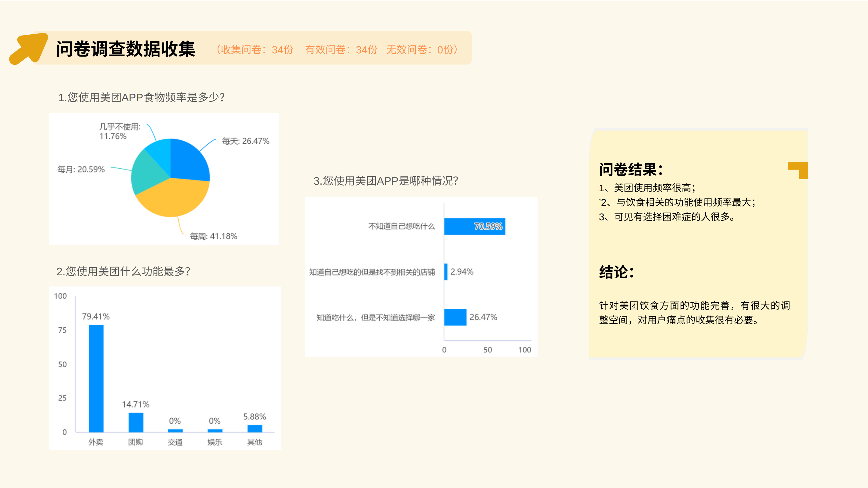
Task: Click the 结论 heading
Action: [616, 272]
